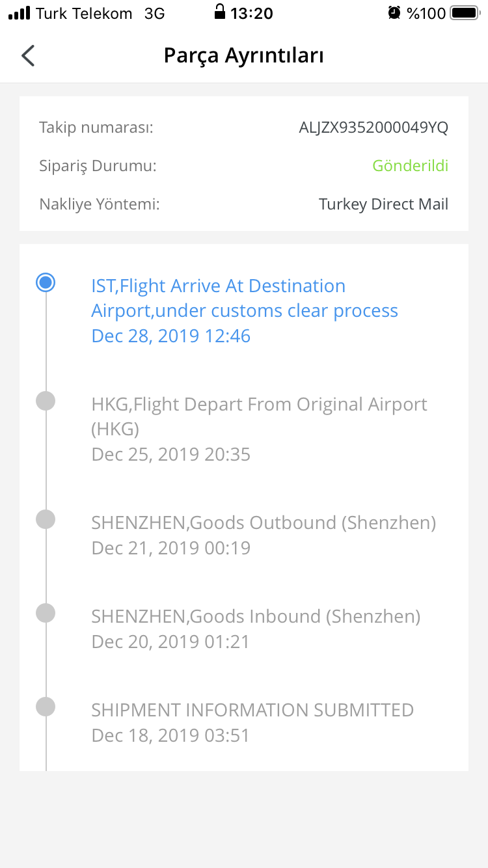Tap the Parça Ayrıntıları page title
Viewport: 488px width, 868px height.
[x=244, y=56]
